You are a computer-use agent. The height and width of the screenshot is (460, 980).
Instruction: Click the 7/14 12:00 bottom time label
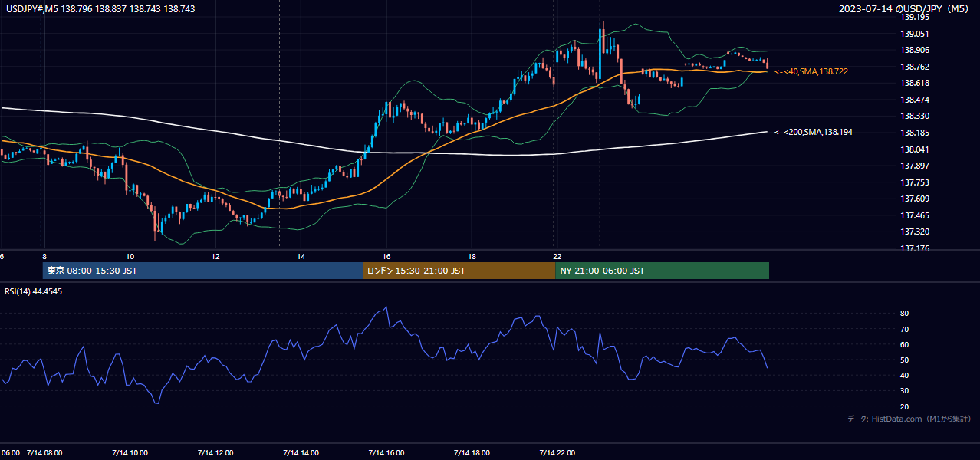(215, 452)
